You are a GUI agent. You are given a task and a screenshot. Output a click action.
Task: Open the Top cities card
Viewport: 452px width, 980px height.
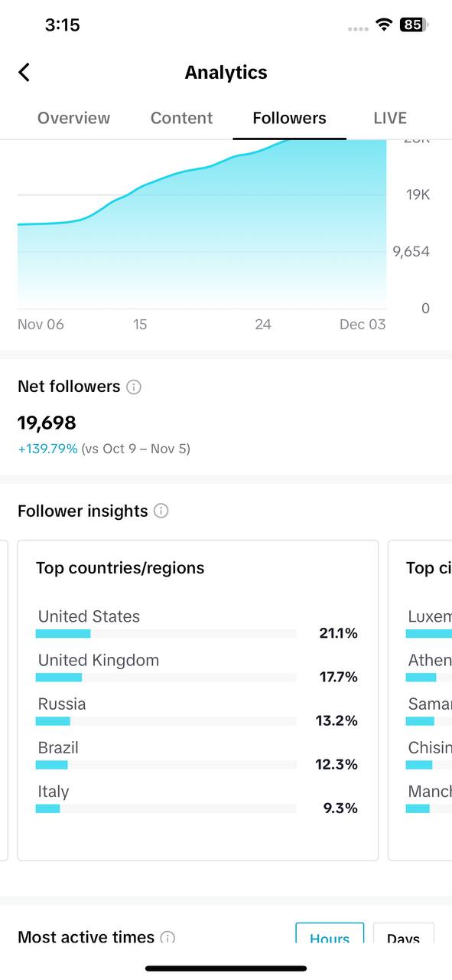click(420, 701)
